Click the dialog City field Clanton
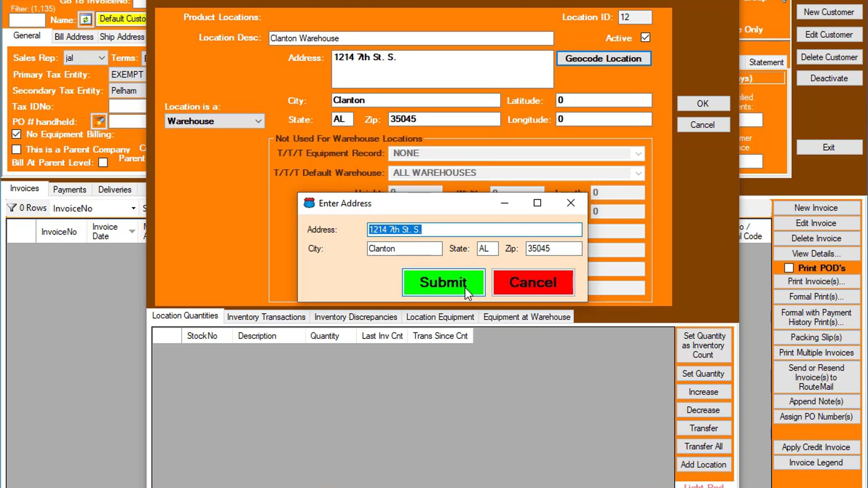 pos(405,249)
